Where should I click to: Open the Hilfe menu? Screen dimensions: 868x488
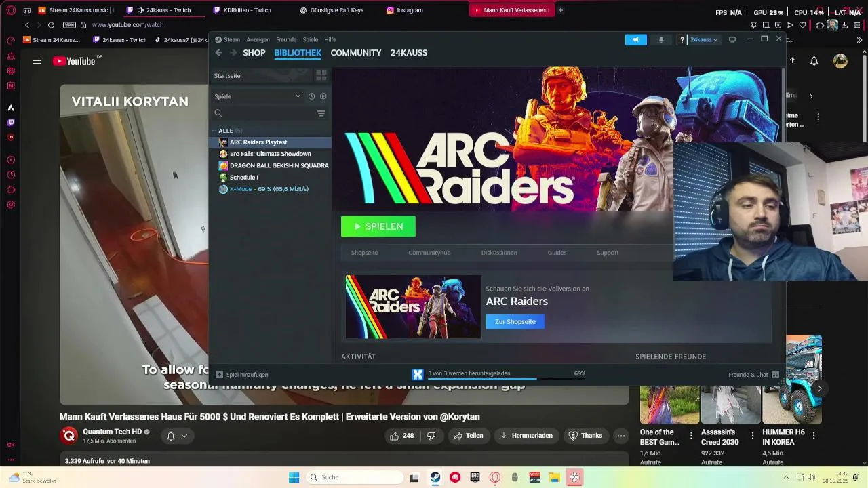[x=330, y=39]
